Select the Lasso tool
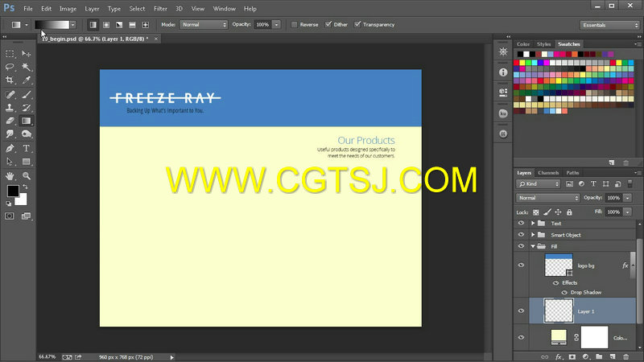This screenshot has width=644, height=362. [10, 67]
